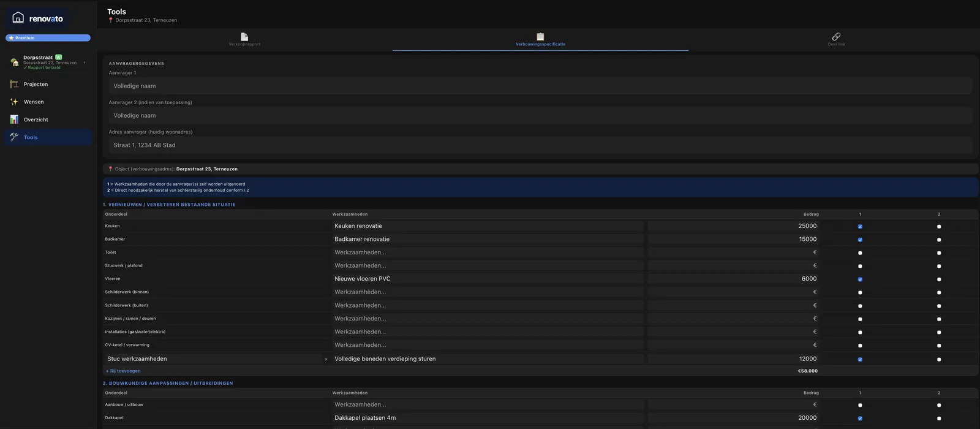Click + Rij toevoegen link
Image resolution: width=980 pixels, height=429 pixels.
[x=123, y=371]
